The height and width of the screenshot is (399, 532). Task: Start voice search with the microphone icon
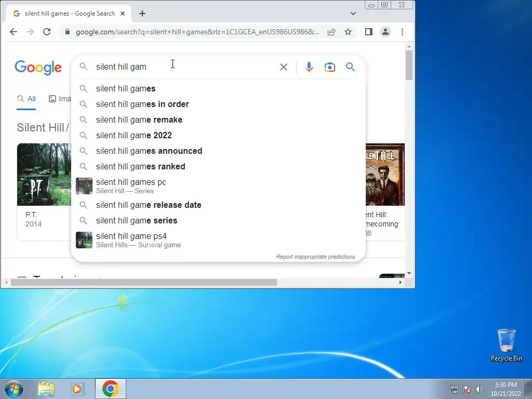(309, 67)
